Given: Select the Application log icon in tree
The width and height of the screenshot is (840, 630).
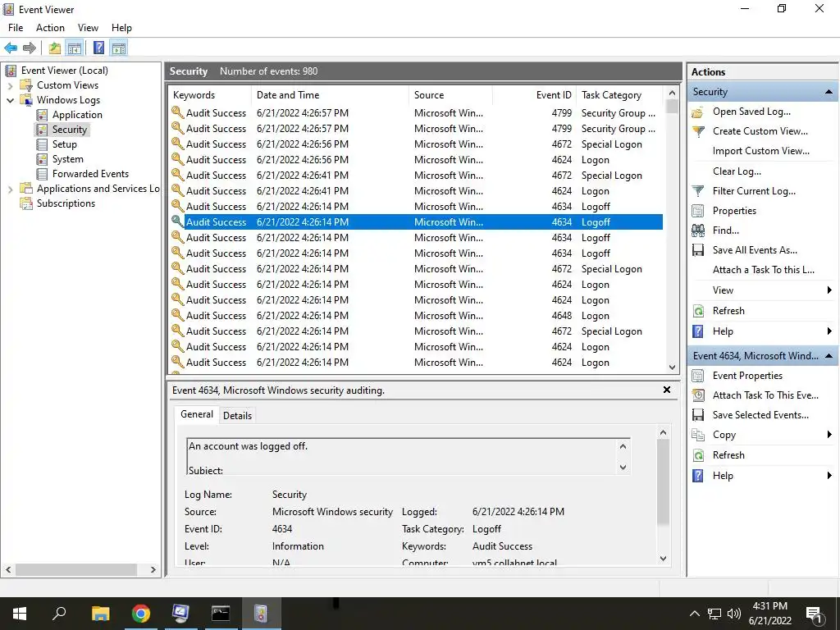Looking at the screenshot, I should coord(42,115).
